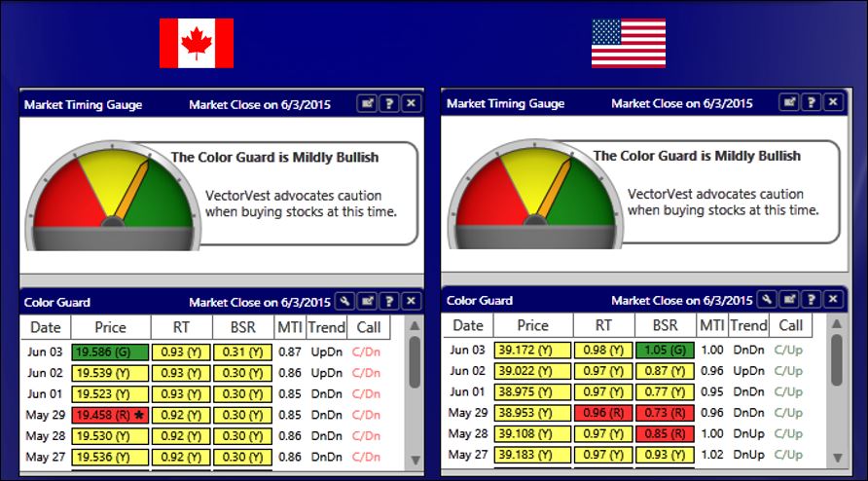
Task: Select the red 0.96 (R) RT cell
Action: pos(603,414)
